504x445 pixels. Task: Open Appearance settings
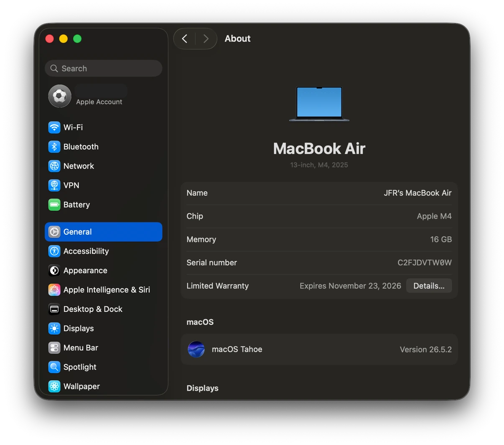(104, 271)
